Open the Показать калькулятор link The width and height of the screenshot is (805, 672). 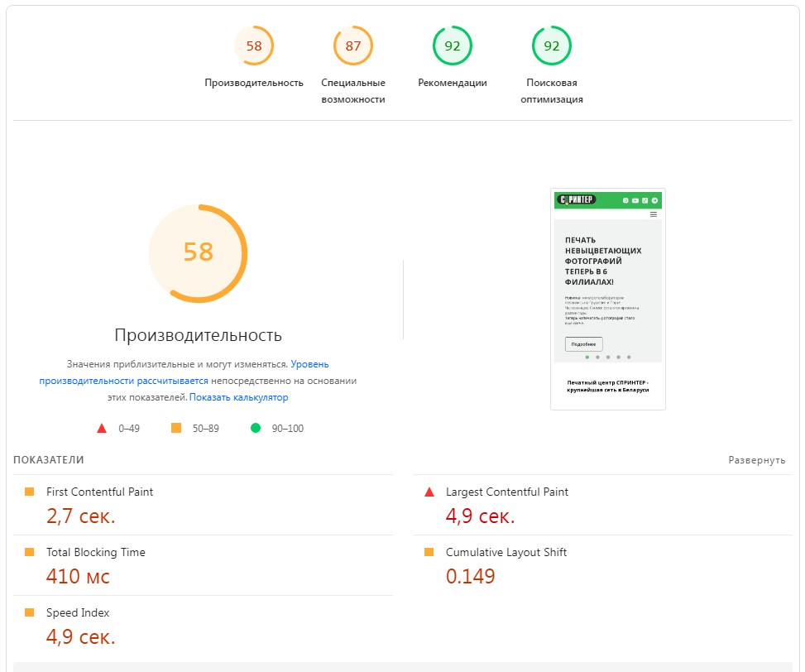pyautogui.click(x=238, y=397)
